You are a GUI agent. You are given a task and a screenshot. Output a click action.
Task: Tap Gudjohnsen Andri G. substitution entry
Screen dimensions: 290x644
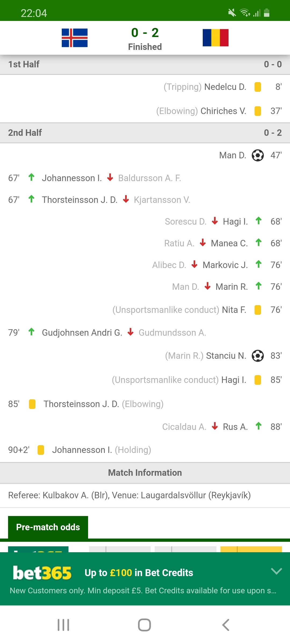click(82, 333)
